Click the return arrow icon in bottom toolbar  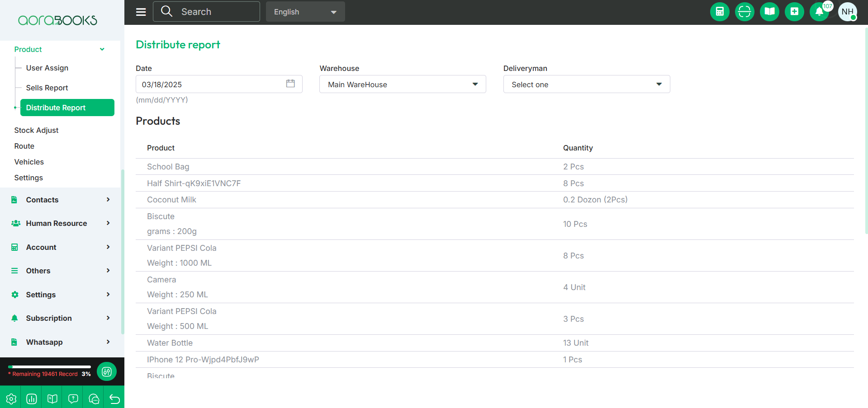click(x=114, y=399)
